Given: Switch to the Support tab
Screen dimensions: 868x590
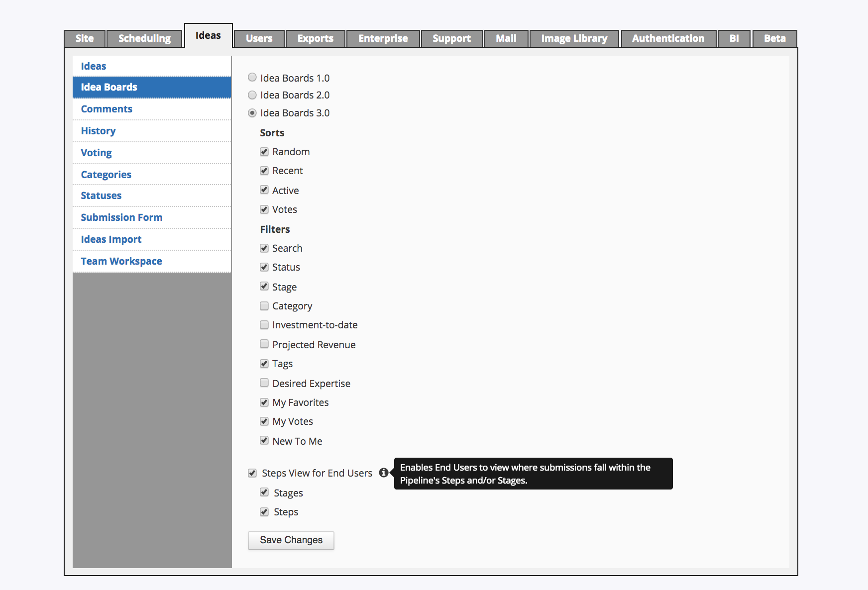Looking at the screenshot, I should 451,38.
